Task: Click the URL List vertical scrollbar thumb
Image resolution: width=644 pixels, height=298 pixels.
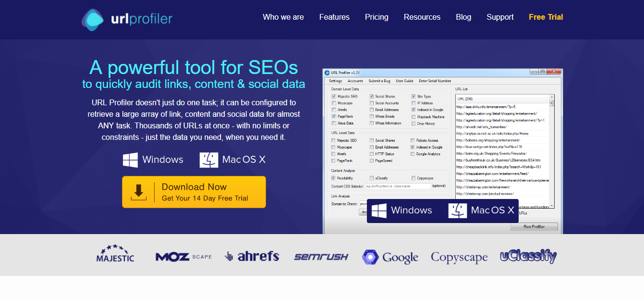Action: coord(552,103)
